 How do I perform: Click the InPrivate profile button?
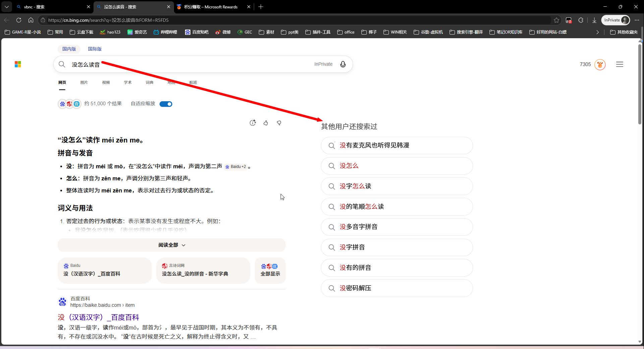[x=616, y=20]
